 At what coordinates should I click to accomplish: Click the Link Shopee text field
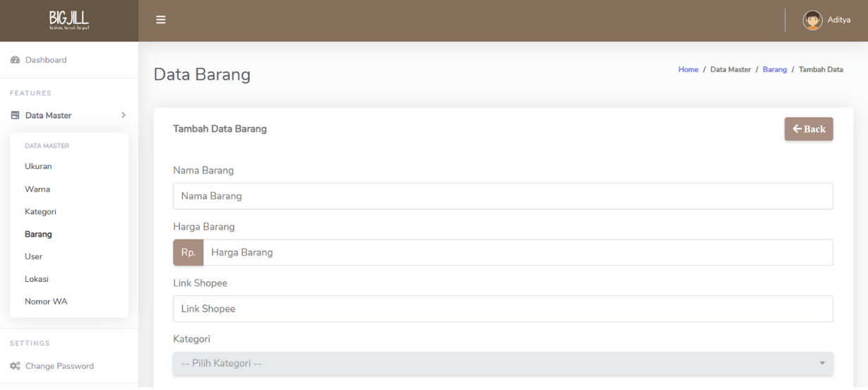[502, 309]
